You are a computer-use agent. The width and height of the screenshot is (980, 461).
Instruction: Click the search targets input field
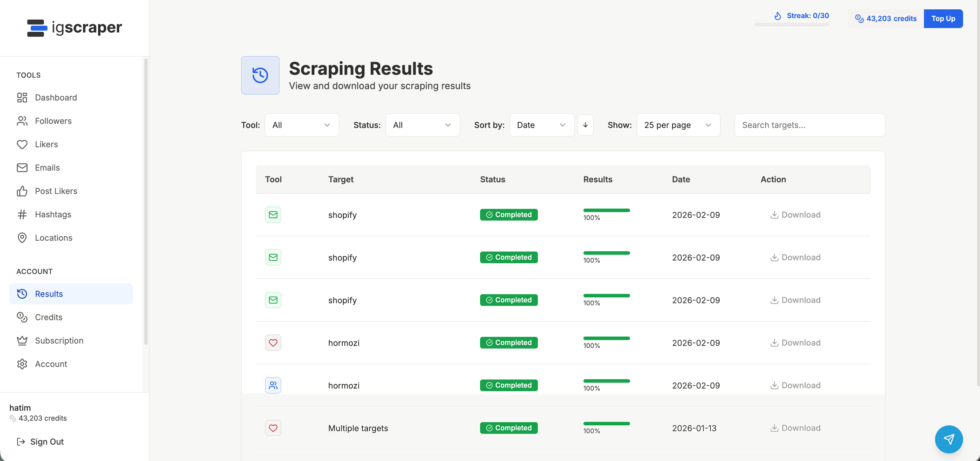[x=810, y=125]
